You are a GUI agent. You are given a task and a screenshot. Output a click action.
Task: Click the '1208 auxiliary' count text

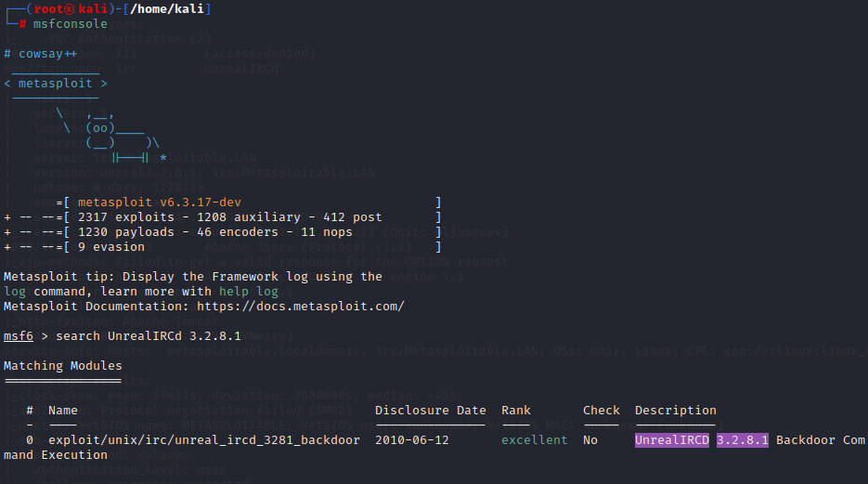[x=249, y=217]
